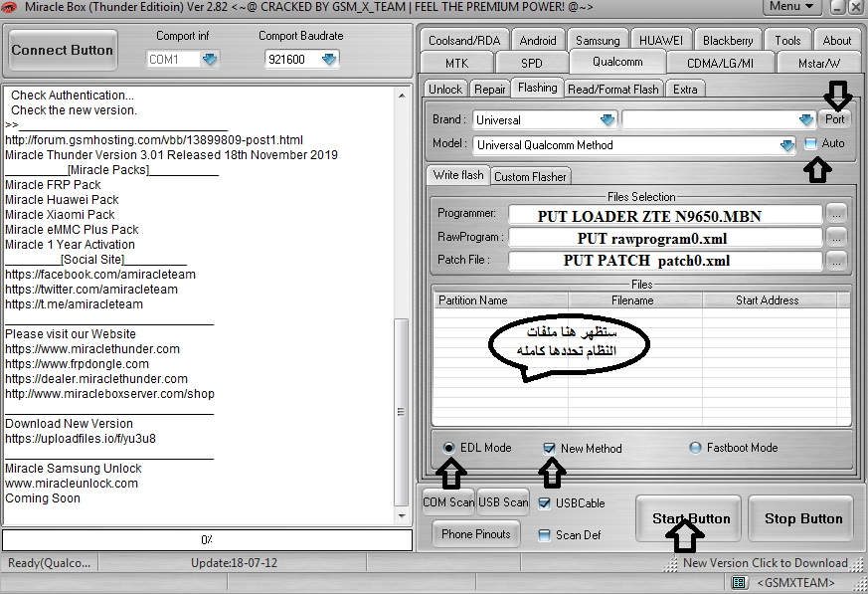Switch to the CDMA/LG/MI tab
Viewport: 868px width, 594px height.
pyautogui.click(x=720, y=63)
